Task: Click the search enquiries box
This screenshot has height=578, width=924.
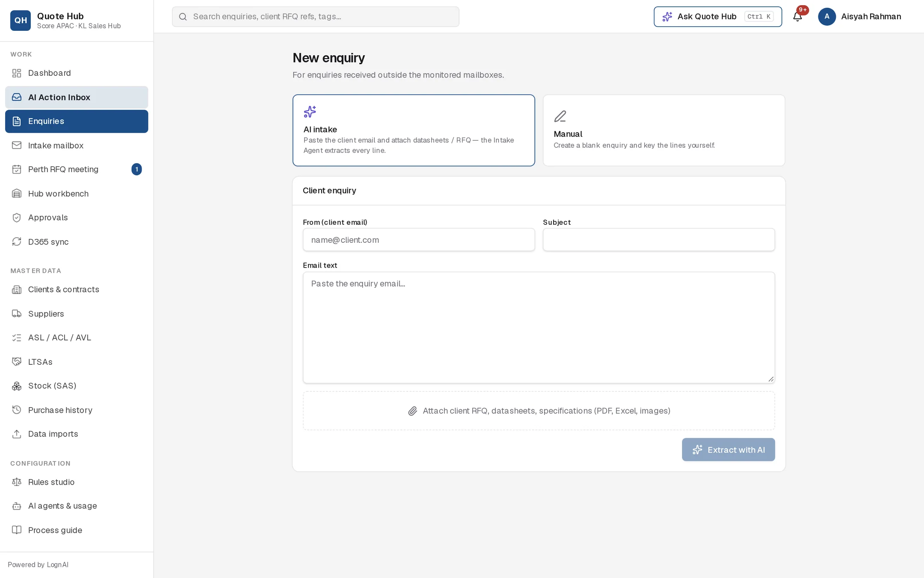Action: (316, 17)
